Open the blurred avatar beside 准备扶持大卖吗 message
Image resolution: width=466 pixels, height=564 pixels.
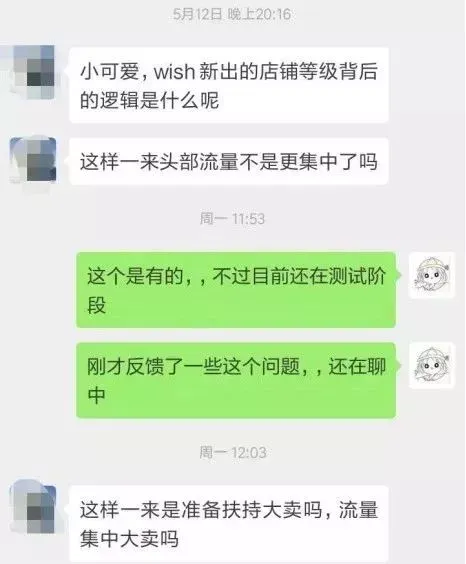(x=33, y=508)
